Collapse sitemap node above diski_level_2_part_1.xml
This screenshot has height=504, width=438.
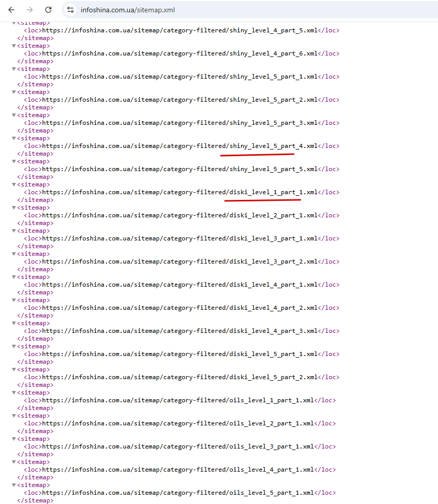[x=14, y=208]
